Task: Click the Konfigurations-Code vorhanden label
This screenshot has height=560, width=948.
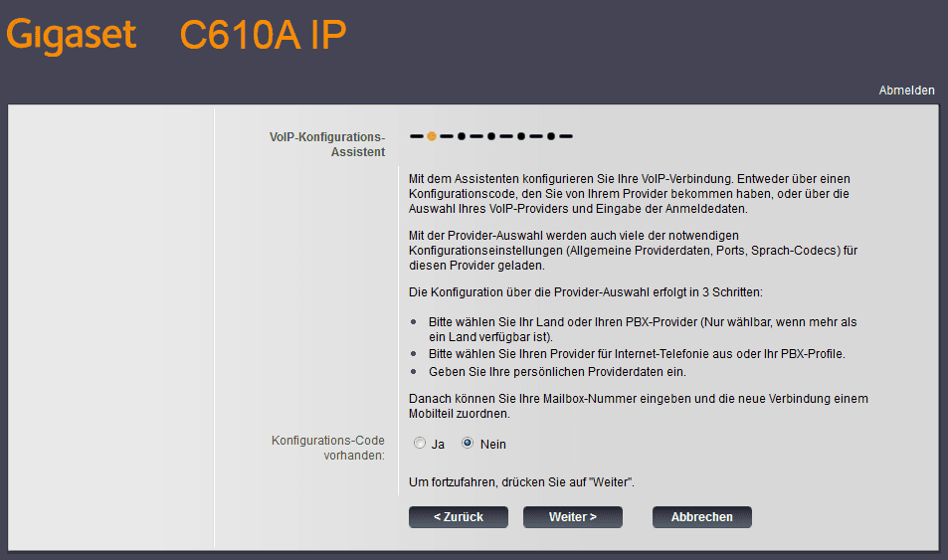Action: tap(328, 448)
